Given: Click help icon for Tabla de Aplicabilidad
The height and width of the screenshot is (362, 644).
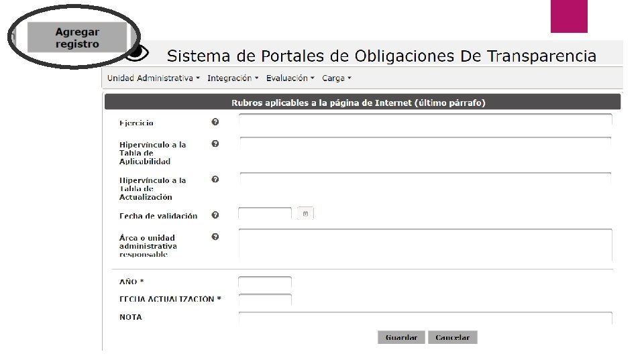Looking at the screenshot, I should [x=215, y=143].
